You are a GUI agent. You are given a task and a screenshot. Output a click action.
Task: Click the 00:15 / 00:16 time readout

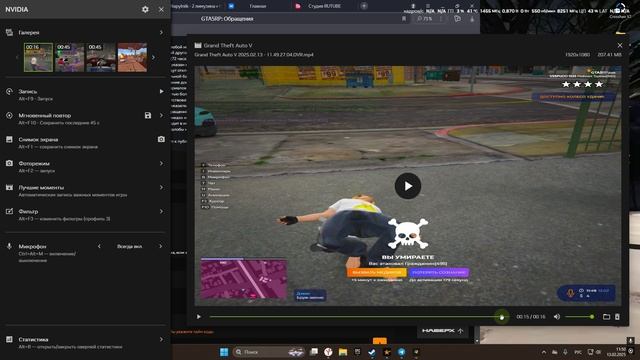(x=531, y=317)
